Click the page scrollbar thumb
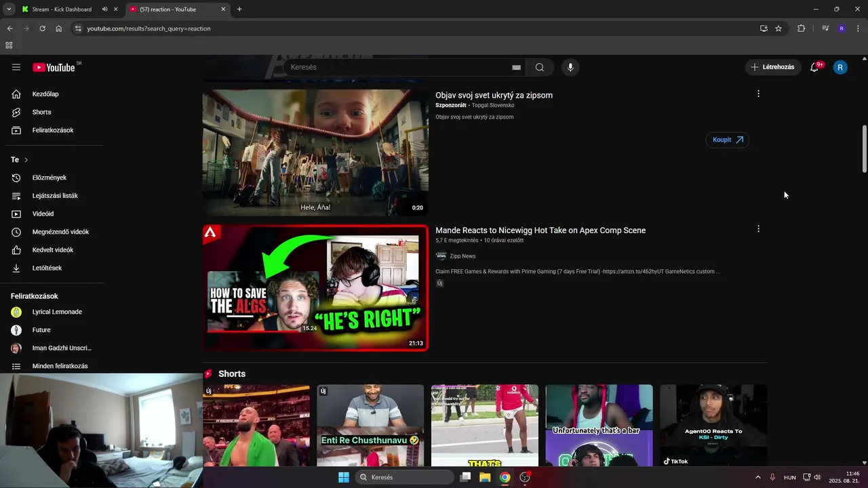868x488 pixels. (x=864, y=149)
